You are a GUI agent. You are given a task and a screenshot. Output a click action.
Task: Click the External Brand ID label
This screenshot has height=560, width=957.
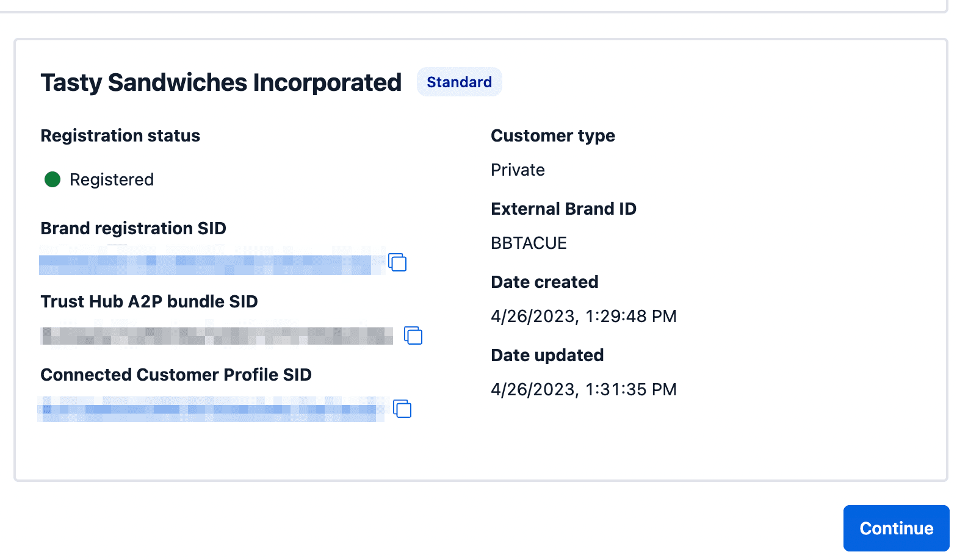[563, 209]
